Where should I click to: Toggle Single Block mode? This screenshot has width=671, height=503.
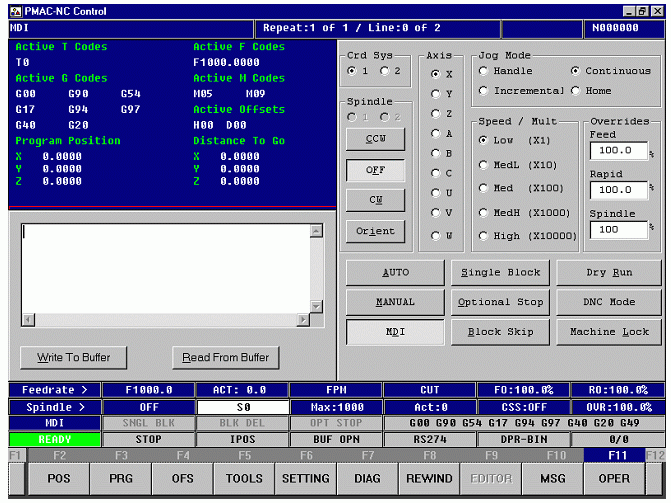500,272
